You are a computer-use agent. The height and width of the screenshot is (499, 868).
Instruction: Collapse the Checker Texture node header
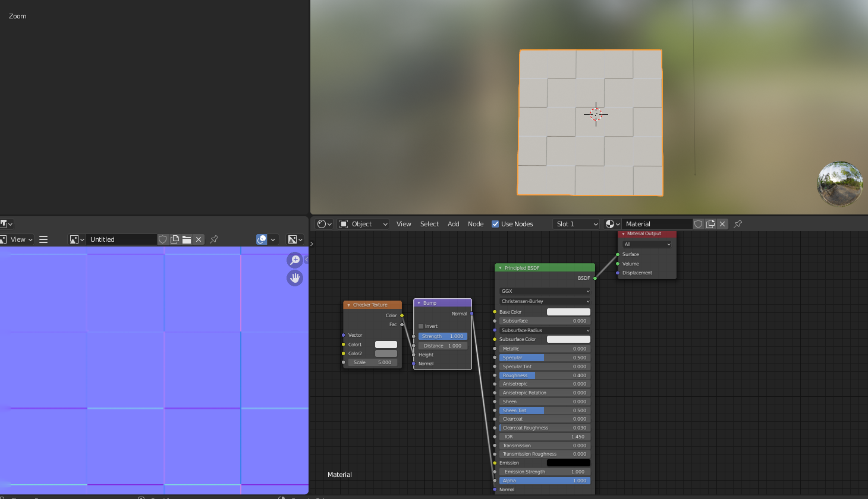348,304
